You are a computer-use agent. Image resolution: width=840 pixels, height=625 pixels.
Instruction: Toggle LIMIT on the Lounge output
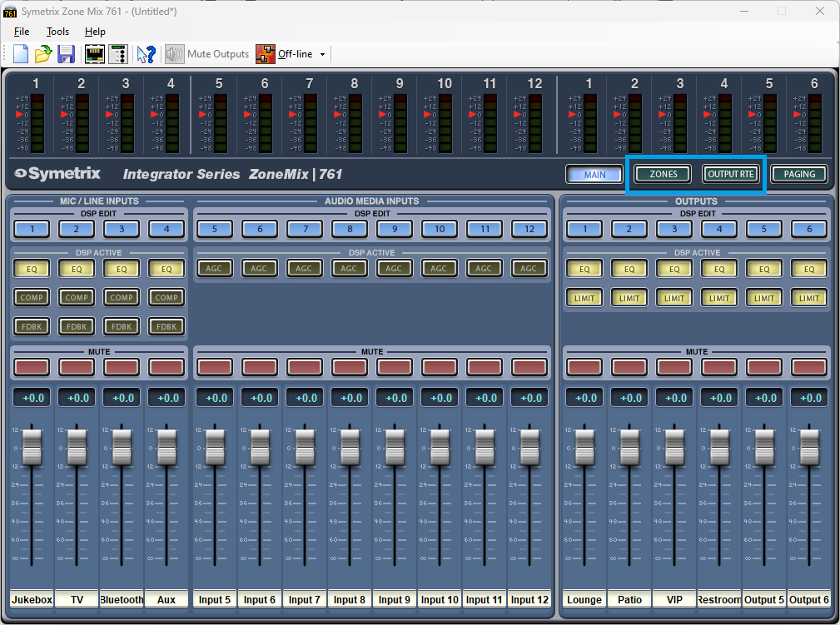[x=584, y=297]
